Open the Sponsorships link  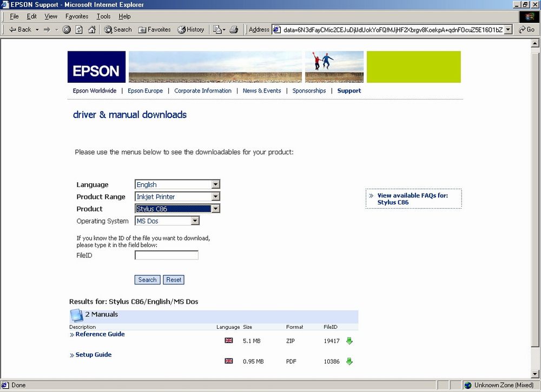(x=309, y=91)
